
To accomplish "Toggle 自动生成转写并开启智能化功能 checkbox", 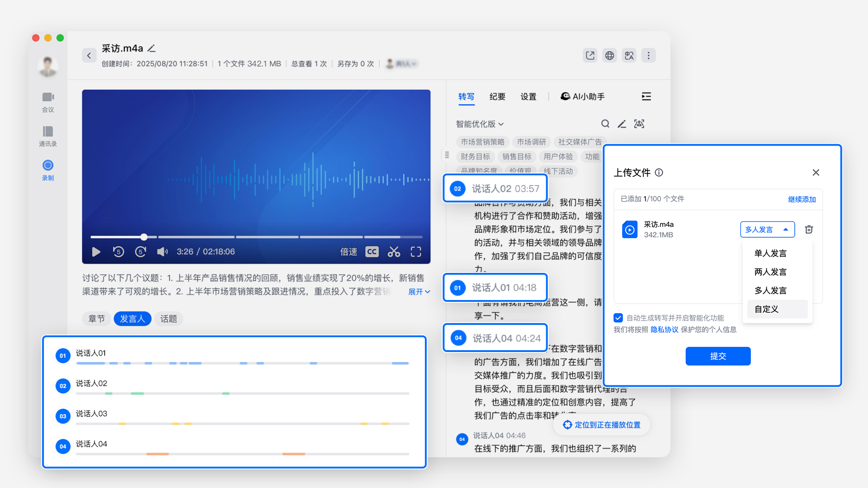I will (618, 318).
